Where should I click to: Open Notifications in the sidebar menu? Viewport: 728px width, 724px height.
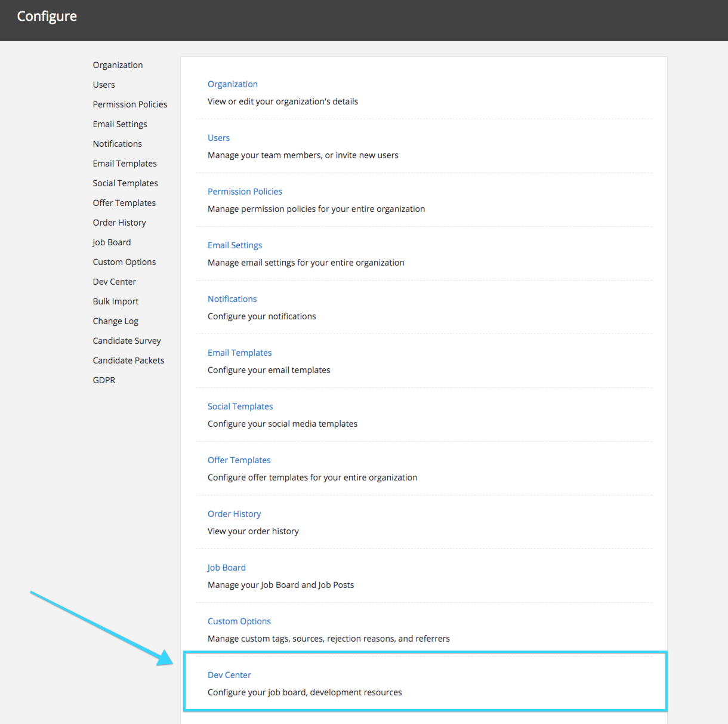pos(118,144)
